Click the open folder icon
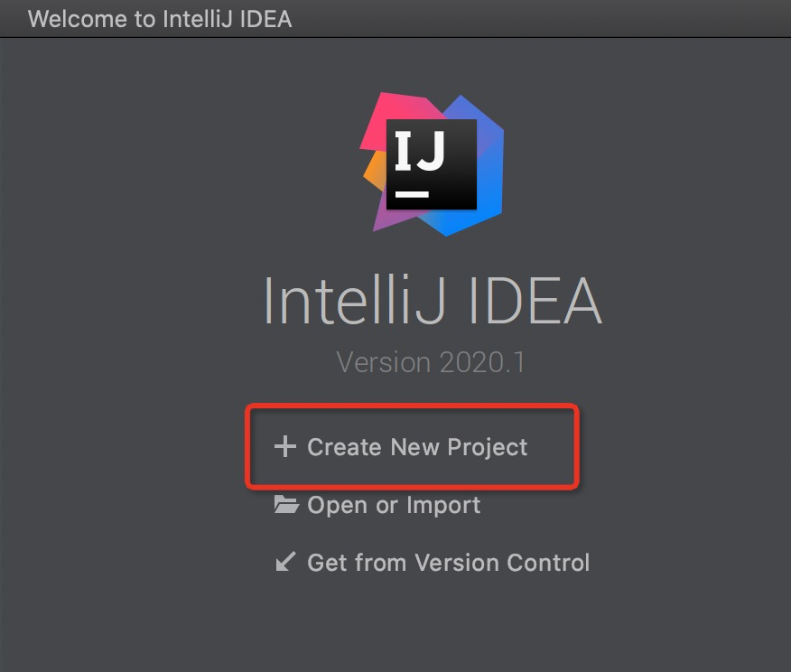This screenshot has height=672, width=791. pos(286,505)
